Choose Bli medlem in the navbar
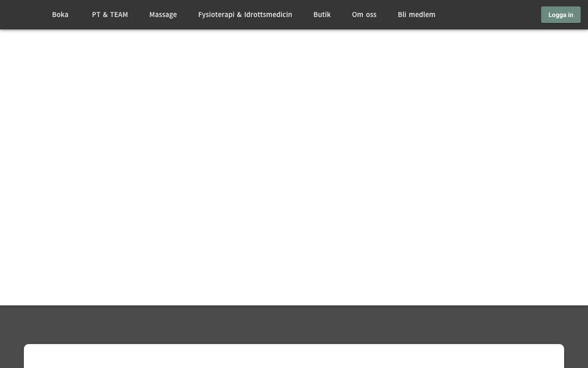Screen dimensions: 588x368 pos(417,15)
